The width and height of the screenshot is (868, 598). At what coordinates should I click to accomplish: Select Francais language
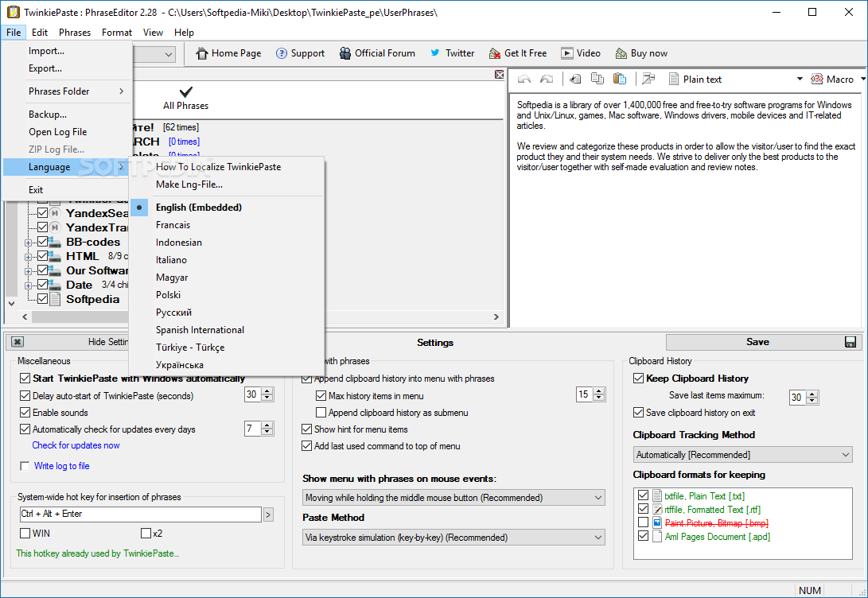tap(227, 225)
